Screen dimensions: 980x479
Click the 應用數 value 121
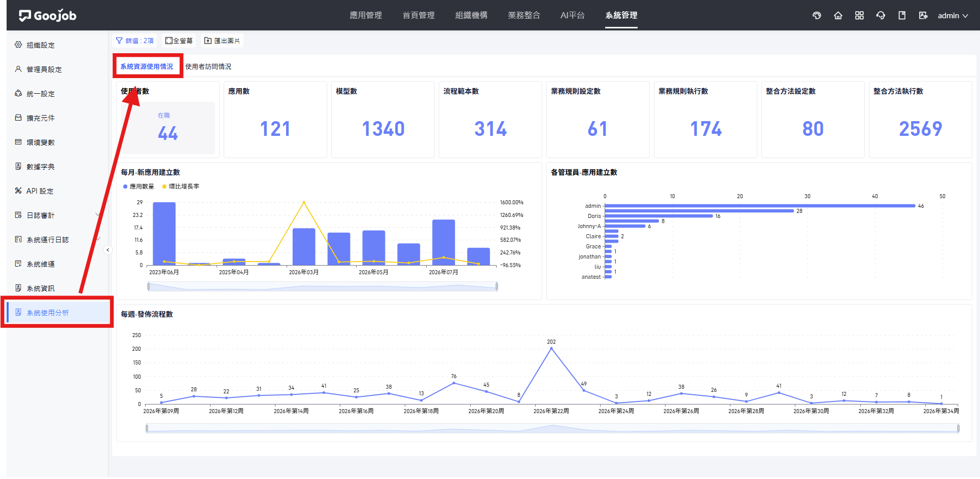tap(275, 129)
